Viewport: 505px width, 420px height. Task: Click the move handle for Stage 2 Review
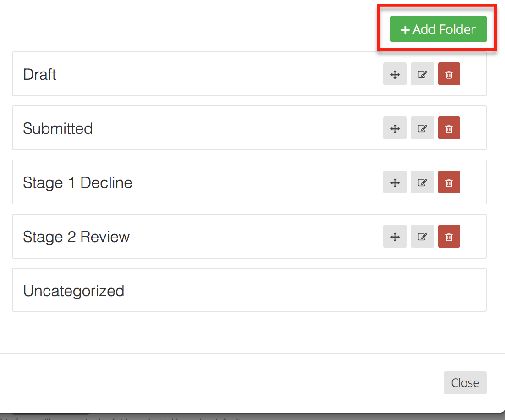[395, 236]
